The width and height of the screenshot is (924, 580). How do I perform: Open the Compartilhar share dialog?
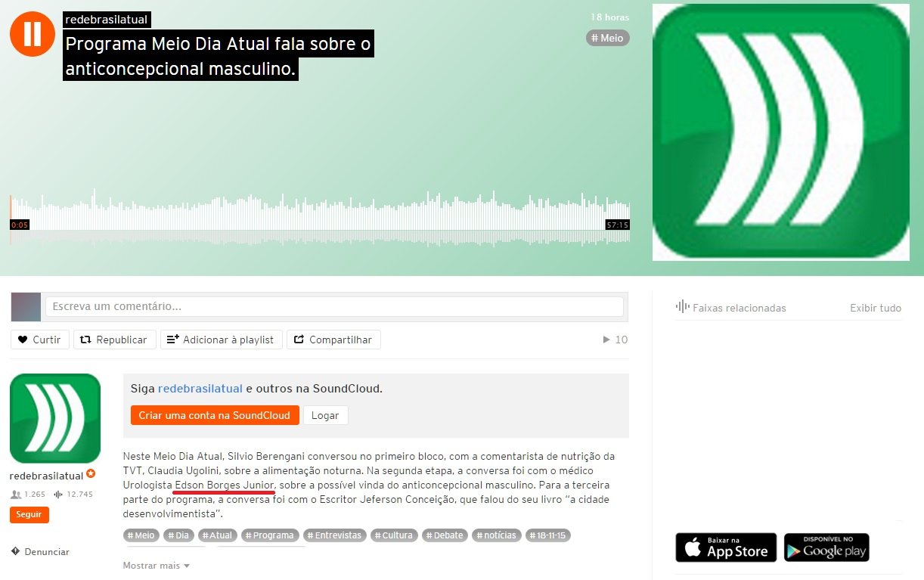(333, 340)
